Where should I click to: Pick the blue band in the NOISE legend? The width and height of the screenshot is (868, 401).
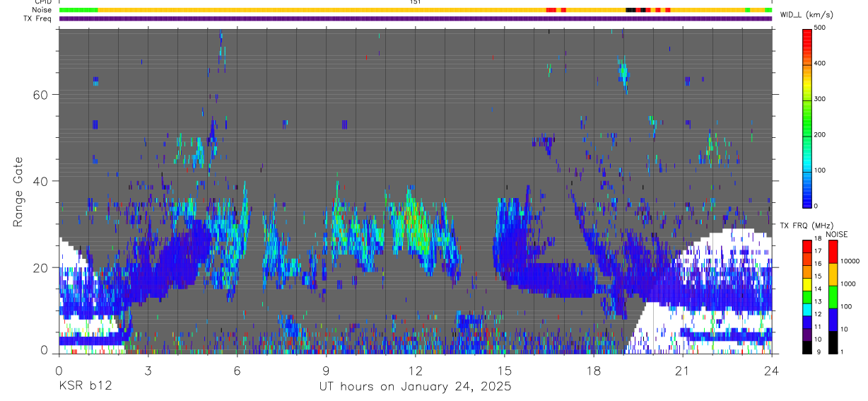coord(832,320)
